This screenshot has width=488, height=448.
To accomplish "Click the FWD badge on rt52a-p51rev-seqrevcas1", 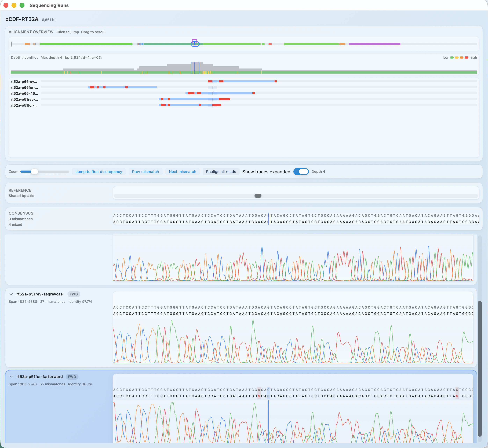I will (74, 294).
